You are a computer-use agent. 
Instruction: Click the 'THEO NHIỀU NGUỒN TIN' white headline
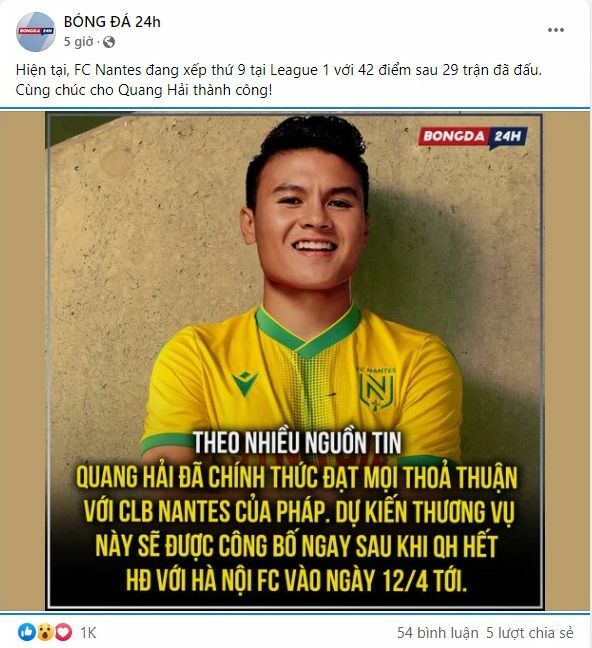(297, 443)
